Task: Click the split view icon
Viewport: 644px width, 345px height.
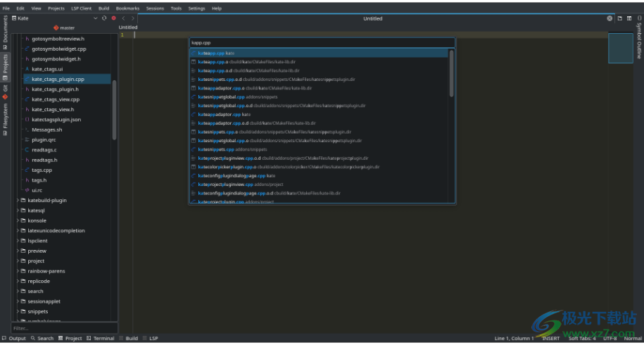Action: click(x=629, y=18)
